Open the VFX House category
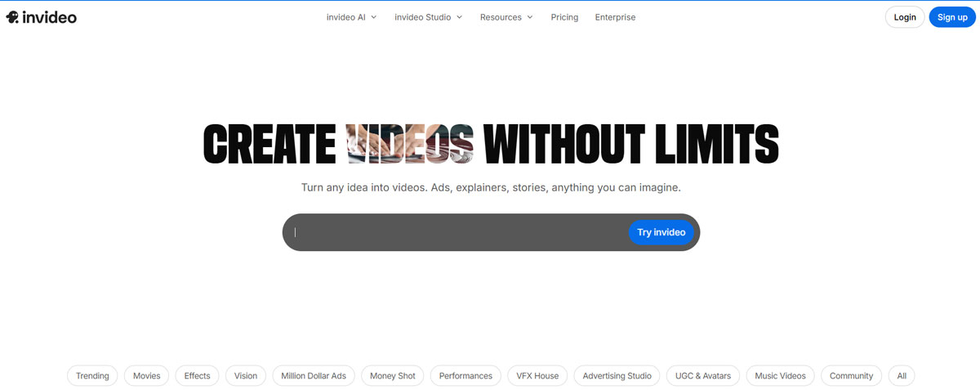 tap(537, 376)
